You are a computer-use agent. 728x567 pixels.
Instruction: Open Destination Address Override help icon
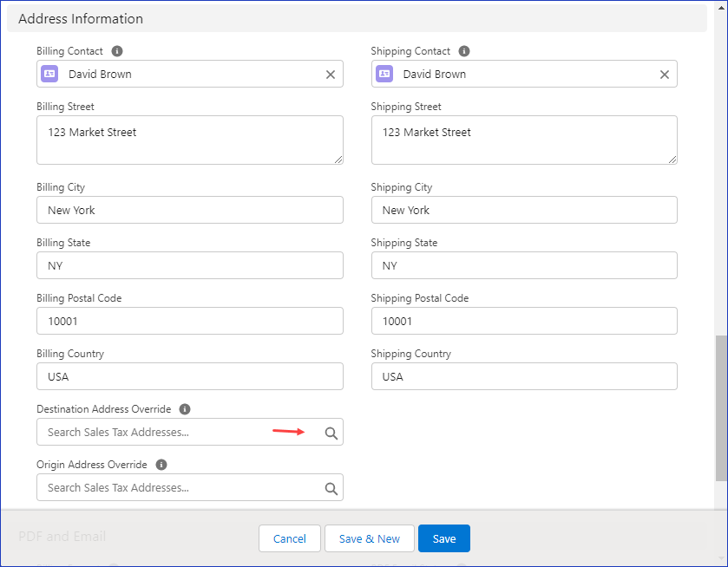185,409
